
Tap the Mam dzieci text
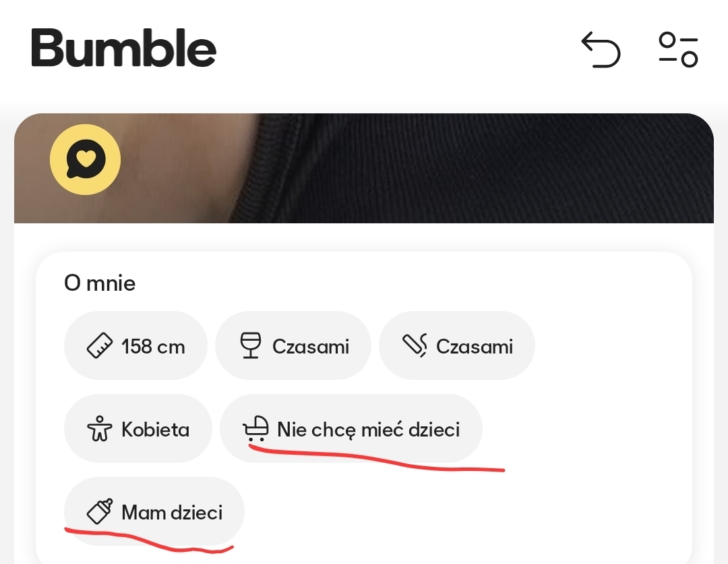tap(172, 513)
